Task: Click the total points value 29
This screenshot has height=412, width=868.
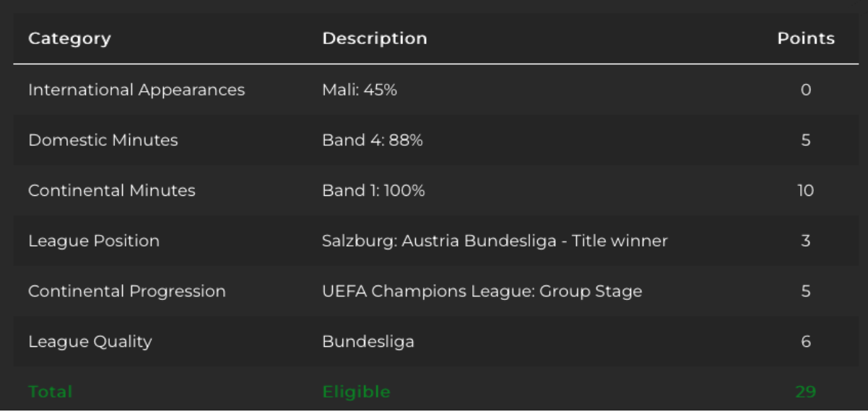Action: [x=806, y=392]
